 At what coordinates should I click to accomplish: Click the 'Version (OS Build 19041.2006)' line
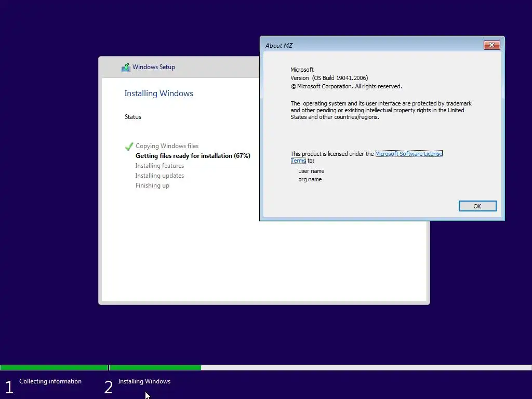[x=329, y=78]
